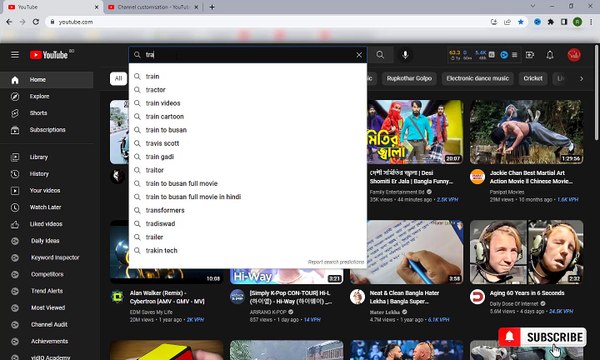Select suggestion 'travis scott'
The height and width of the screenshot is (360, 600).
coord(248,143)
